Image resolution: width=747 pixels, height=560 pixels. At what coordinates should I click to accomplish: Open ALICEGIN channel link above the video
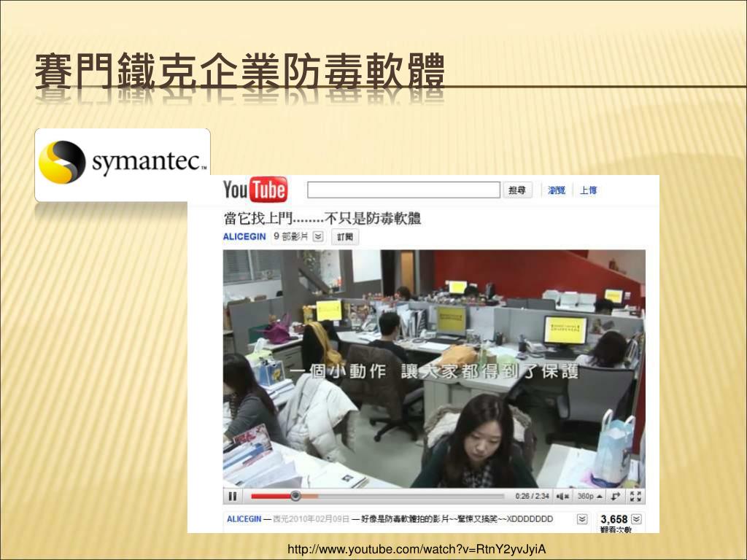(x=244, y=237)
